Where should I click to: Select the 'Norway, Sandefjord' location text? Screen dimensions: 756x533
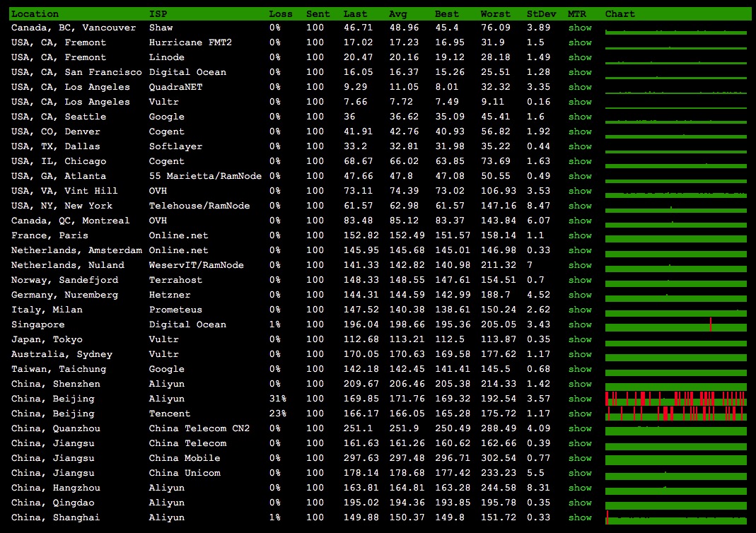(x=64, y=280)
